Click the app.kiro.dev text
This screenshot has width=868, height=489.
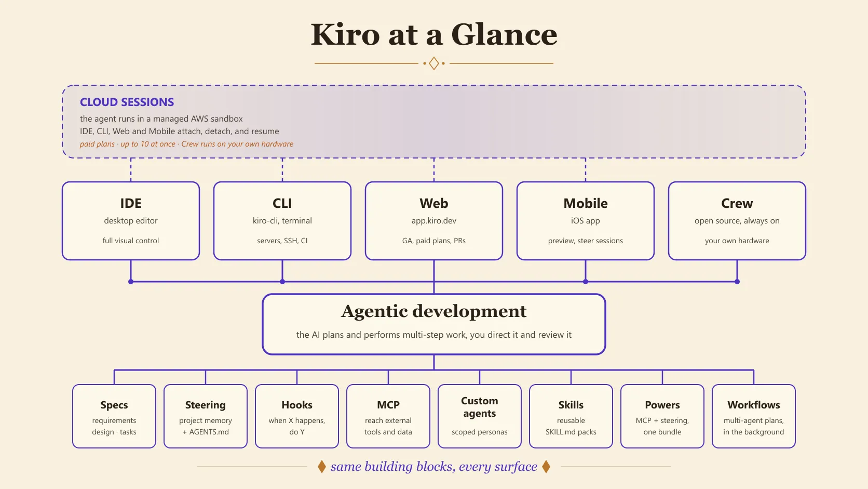pyautogui.click(x=434, y=220)
